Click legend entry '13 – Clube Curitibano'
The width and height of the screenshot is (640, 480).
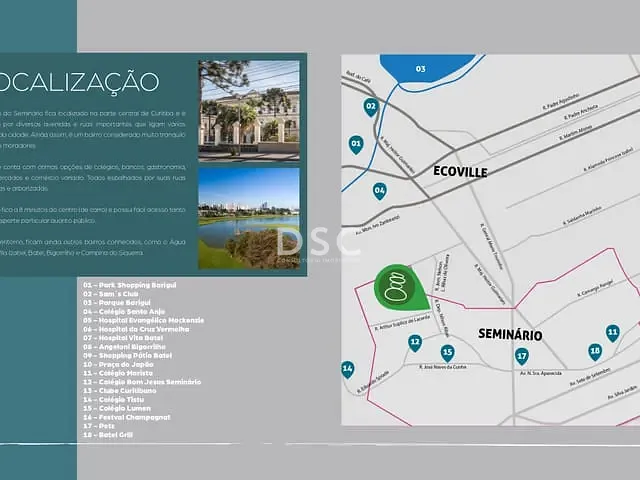point(120,391)
